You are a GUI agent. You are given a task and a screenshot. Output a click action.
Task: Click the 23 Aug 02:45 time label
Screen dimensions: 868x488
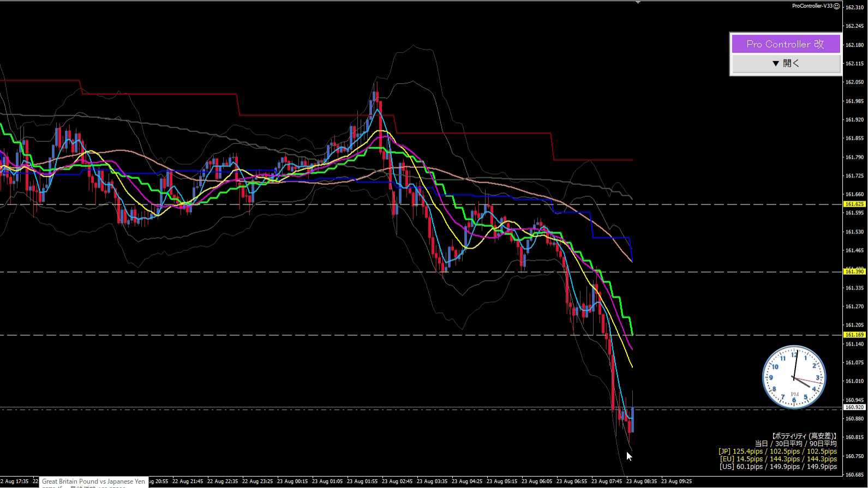click(398, 481)
